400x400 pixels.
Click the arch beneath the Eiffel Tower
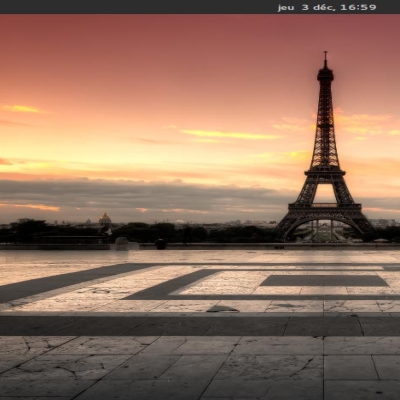[x=324, y=230]
